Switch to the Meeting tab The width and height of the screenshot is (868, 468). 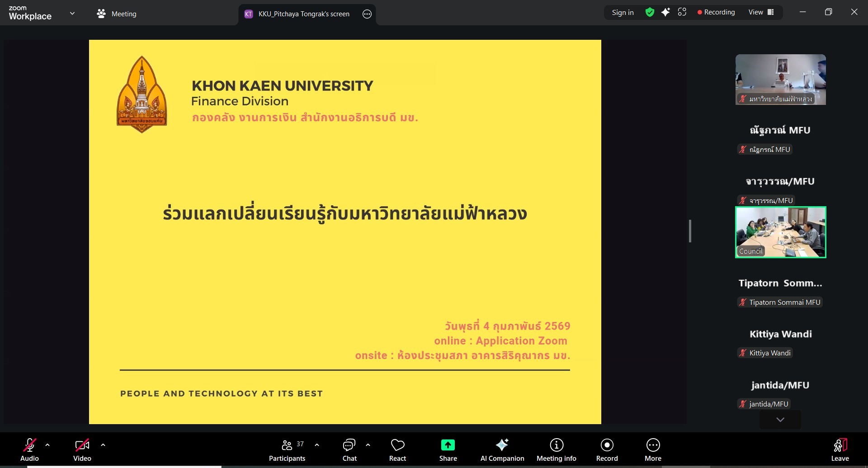(117, 14)
